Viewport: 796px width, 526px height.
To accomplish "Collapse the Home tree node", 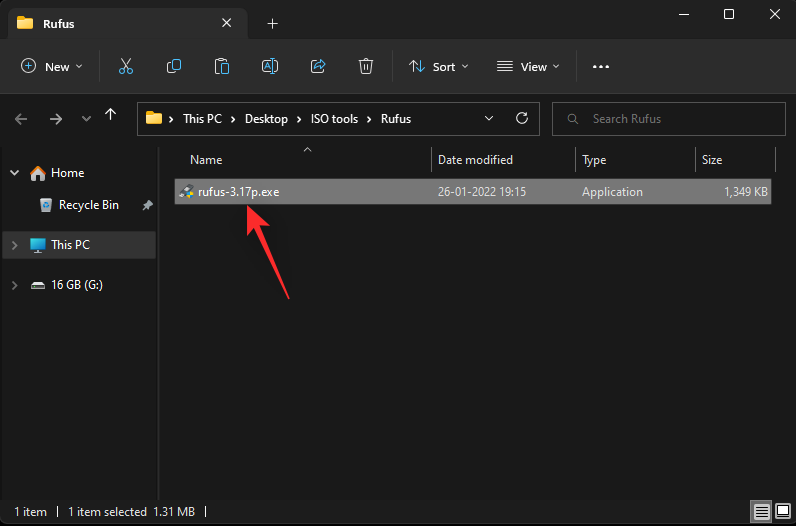I will tap(15, 173).
